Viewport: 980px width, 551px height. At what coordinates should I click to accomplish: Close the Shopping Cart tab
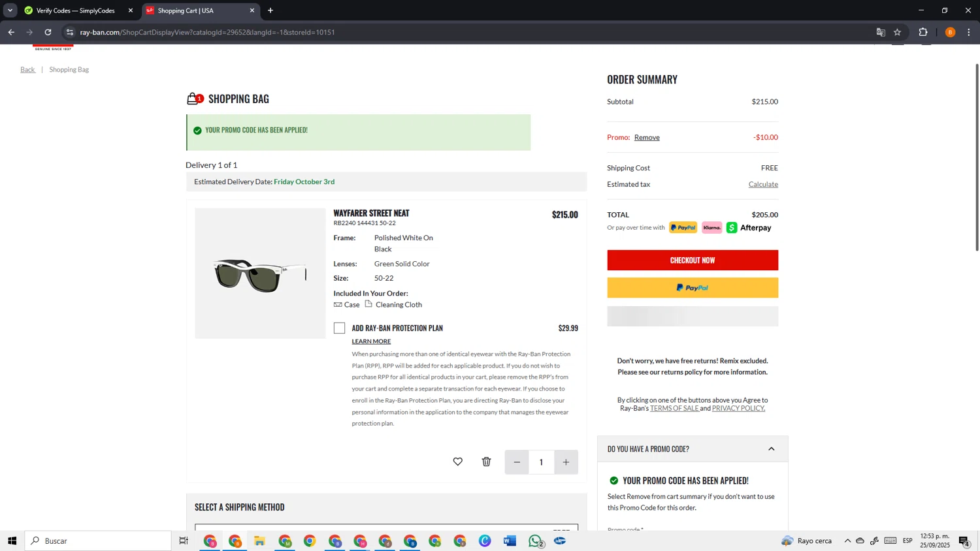click(x=252, y=10)
